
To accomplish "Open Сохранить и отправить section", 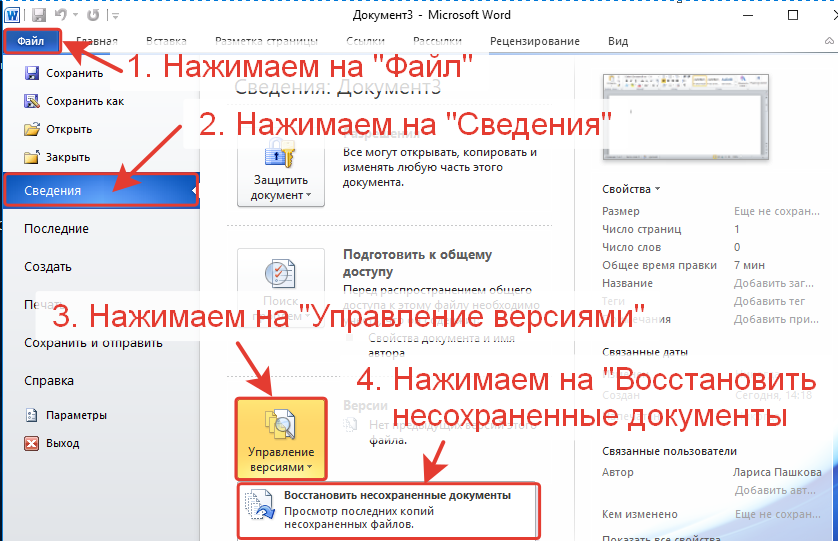I will pos(93,343).
